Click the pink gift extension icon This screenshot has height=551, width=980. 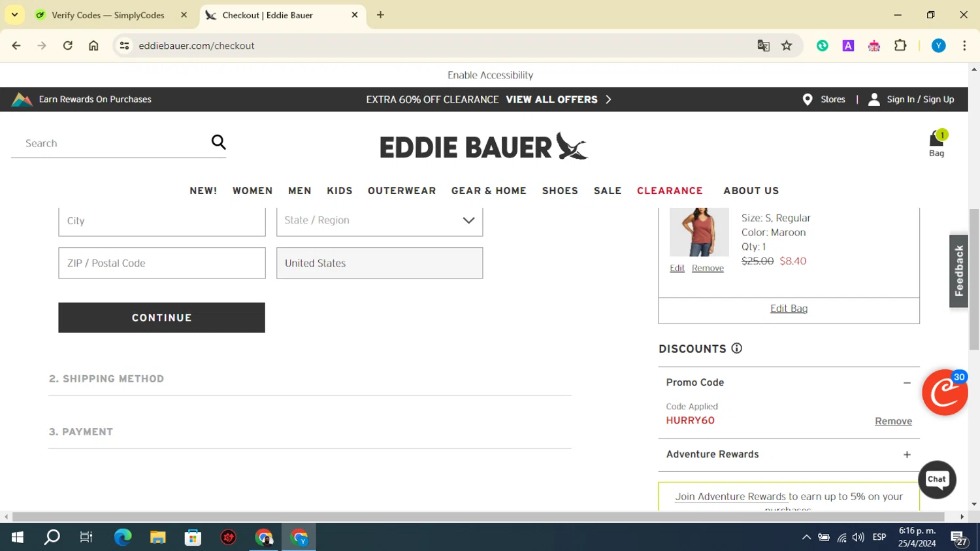874,46
